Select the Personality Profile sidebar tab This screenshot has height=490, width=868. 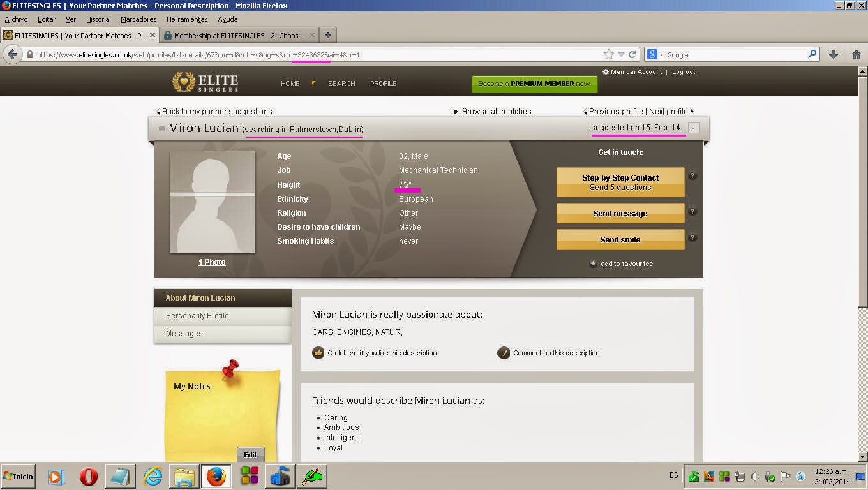click(x=223, y=316)
